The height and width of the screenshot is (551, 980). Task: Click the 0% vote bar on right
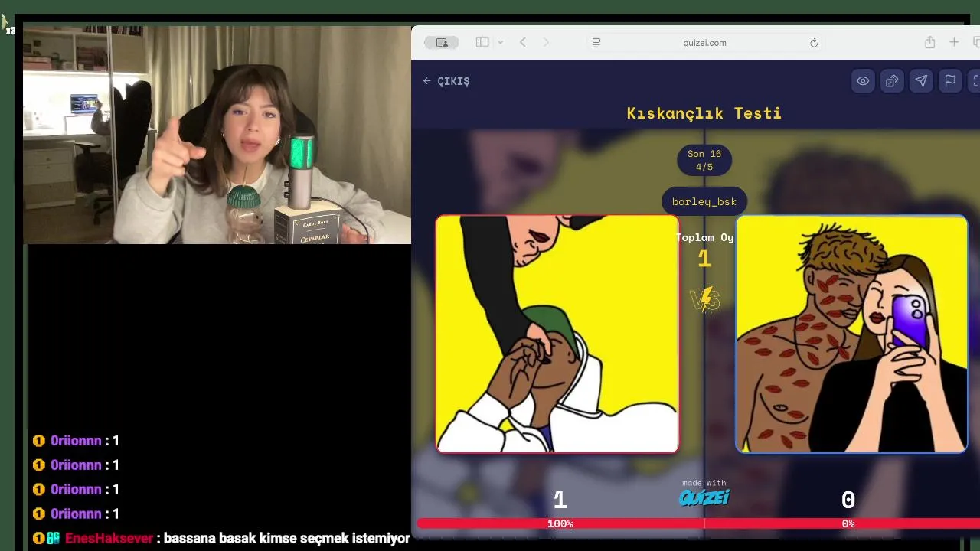(842, 523)
